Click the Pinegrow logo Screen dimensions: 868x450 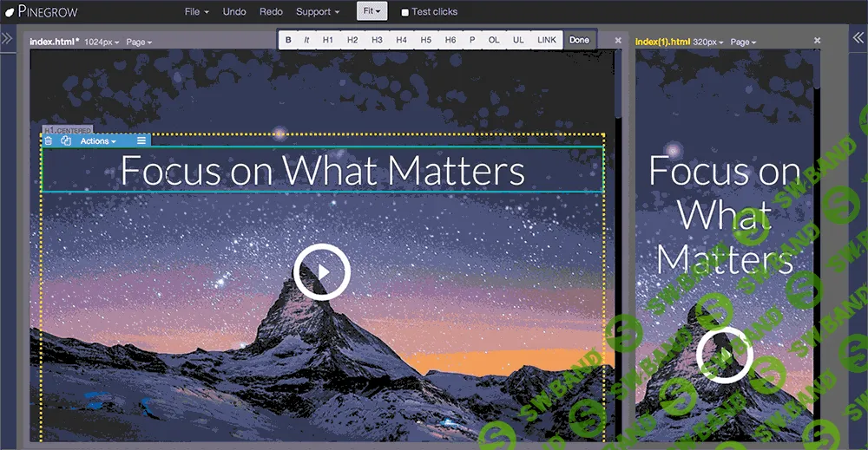pyautogui.click(x=42, y=11)
